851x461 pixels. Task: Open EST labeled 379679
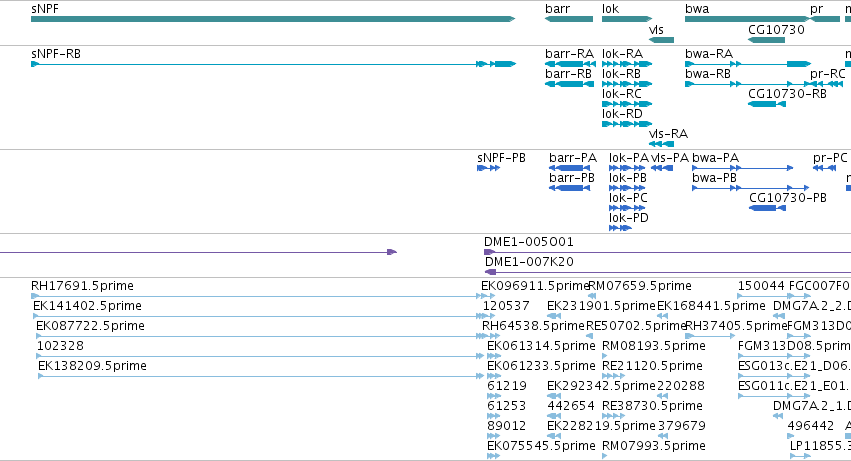coord(682,426)
